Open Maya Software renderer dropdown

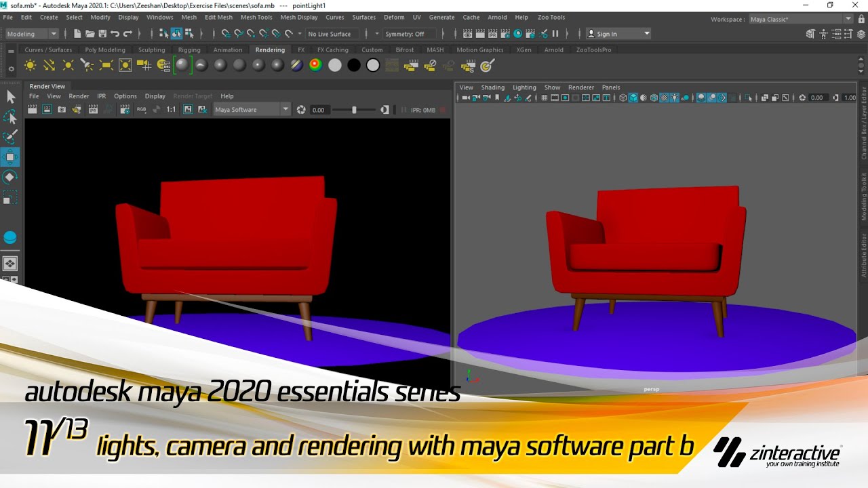coord(252,109)
